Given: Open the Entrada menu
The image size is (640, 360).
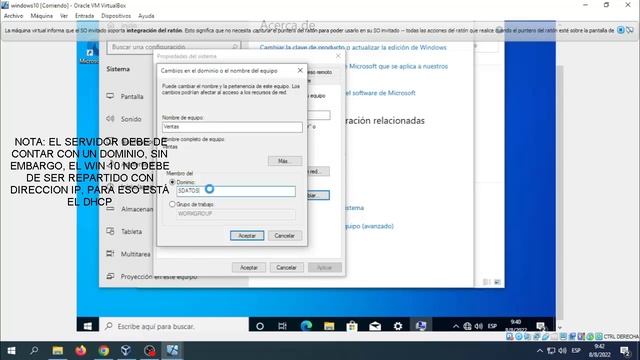Looking at the screenshot, I should tap(84, 16).
